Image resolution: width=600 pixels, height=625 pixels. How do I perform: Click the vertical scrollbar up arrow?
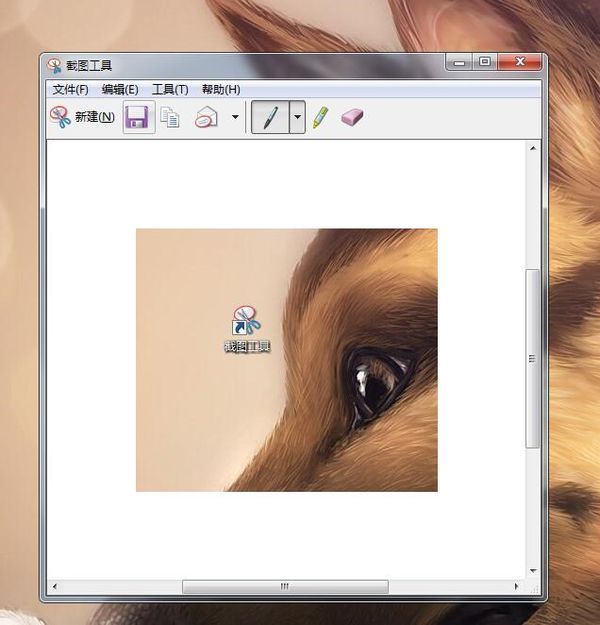click(x=532, y=149)
